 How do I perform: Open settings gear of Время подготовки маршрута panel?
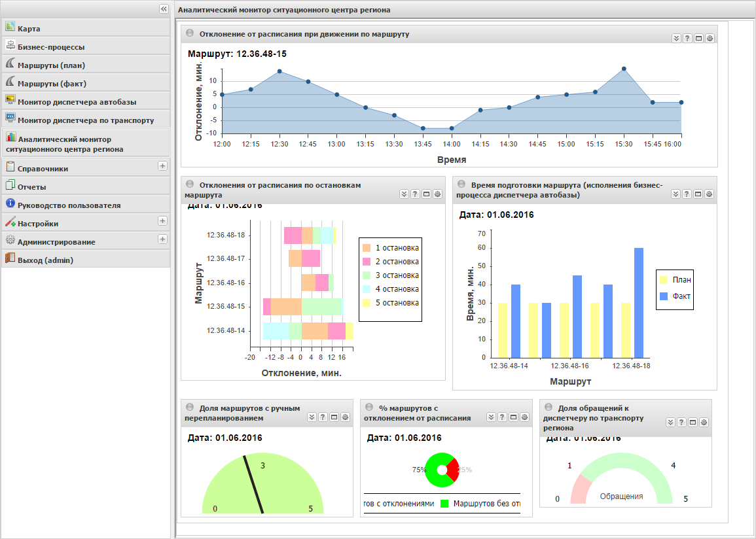coord(709,194)
